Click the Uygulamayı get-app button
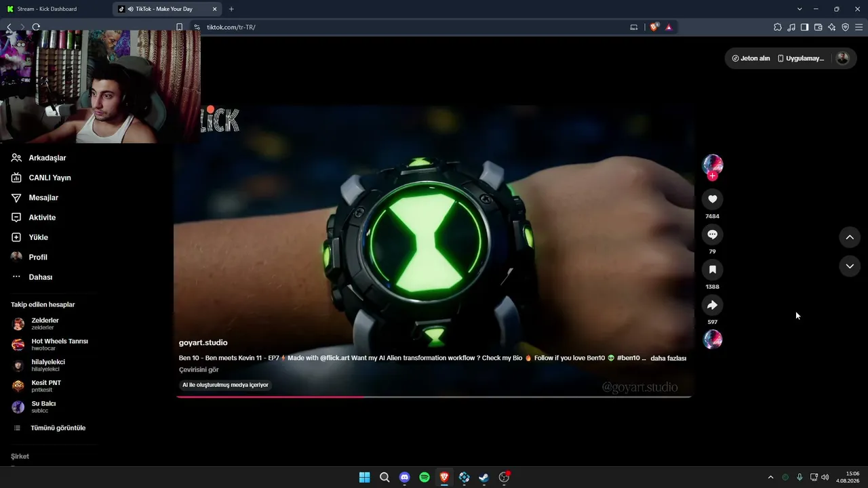Viewport: 868px width, 488px height. [x=801, y=58]
